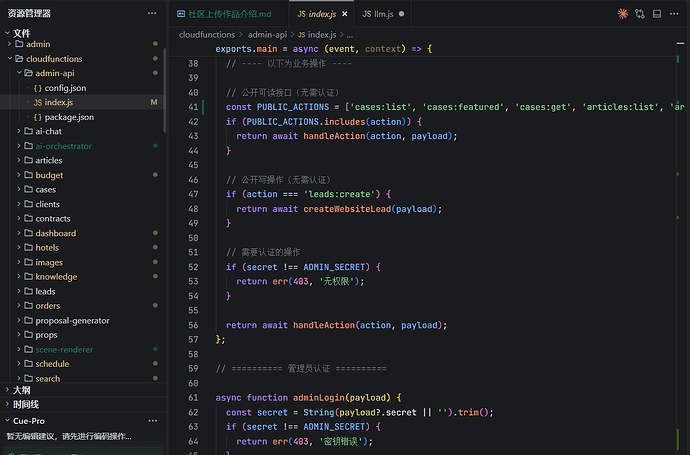The image size is (690, 455).
Task: Click the open folder icon of admin-api
Action: pos(29,73)
